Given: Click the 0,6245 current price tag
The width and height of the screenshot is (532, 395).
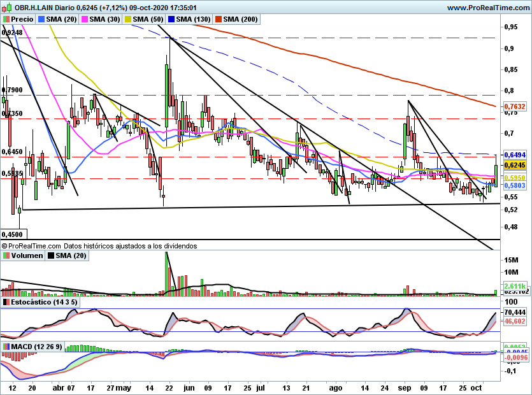Looking at the screenshot, I should 515,165.
